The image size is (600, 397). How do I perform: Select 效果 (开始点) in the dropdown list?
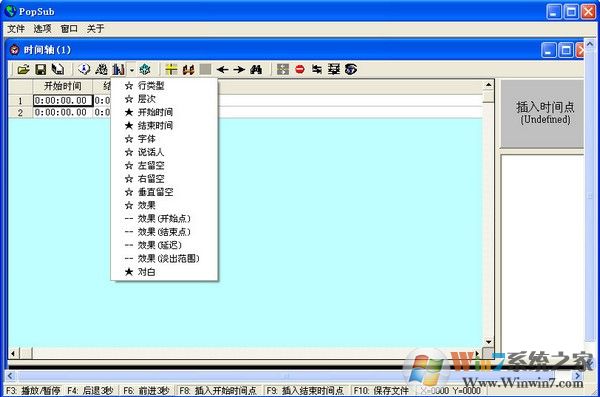pos(164,219)
